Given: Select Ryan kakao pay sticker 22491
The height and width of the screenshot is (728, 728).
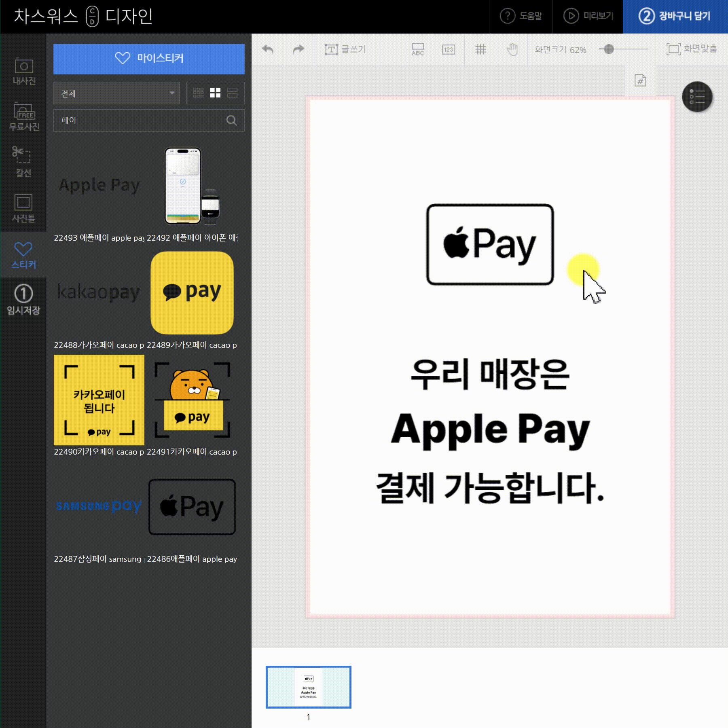Looking at the screenshot, I should tap(192, 400).
